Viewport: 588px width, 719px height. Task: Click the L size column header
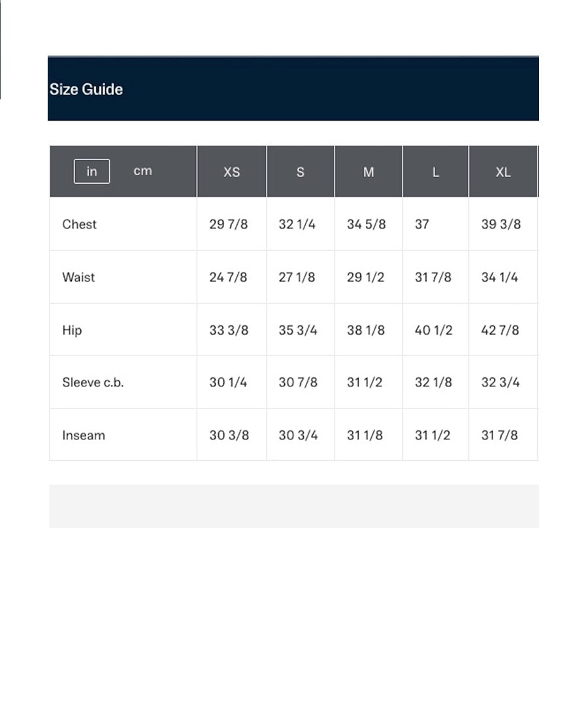(x=435, y=172)
